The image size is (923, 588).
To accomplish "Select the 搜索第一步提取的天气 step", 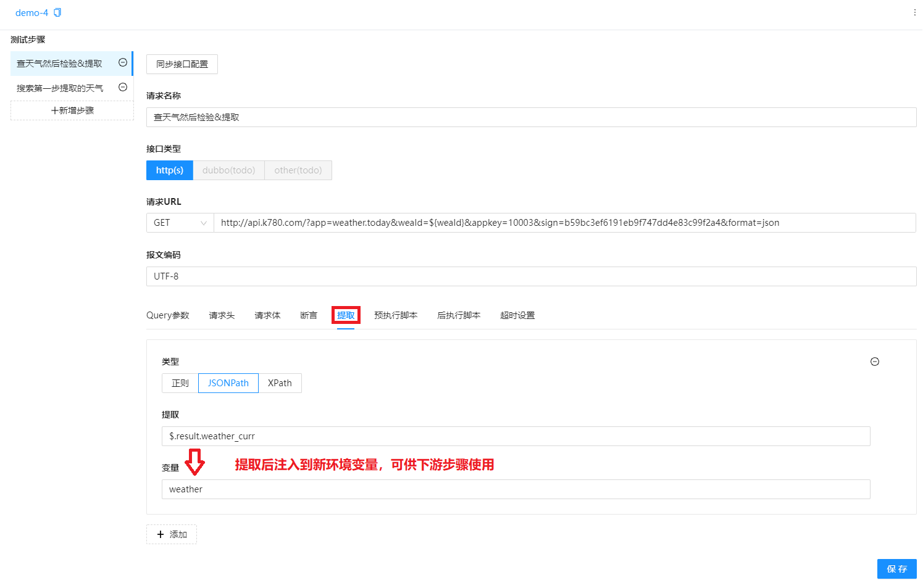I will 60,88.
